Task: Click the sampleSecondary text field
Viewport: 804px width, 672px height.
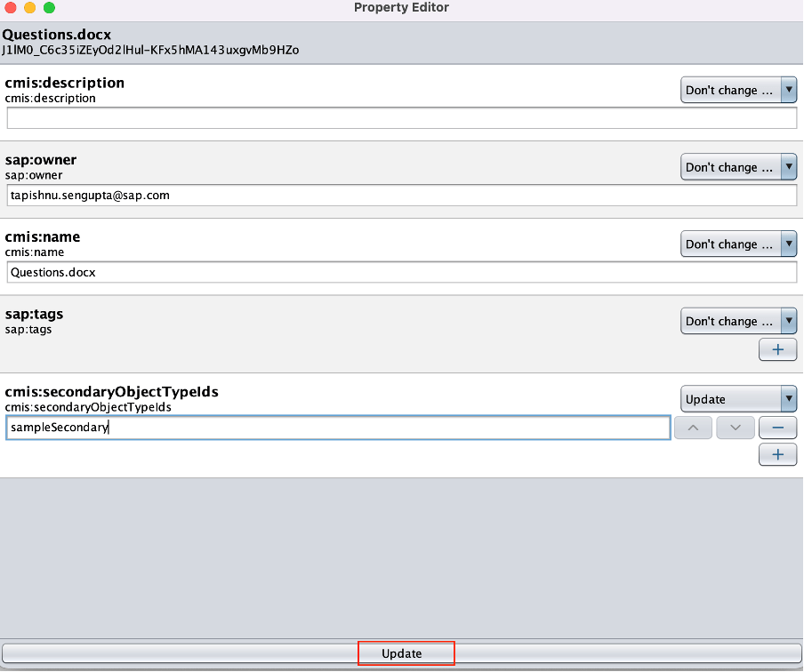Action: pyautogui.click(x=338, y=428)
